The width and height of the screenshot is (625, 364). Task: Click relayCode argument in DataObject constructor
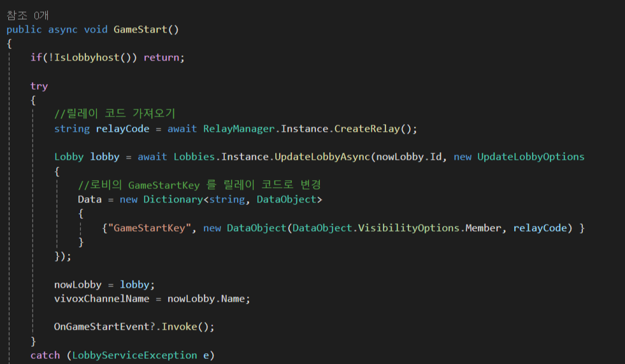click(540, 228)
